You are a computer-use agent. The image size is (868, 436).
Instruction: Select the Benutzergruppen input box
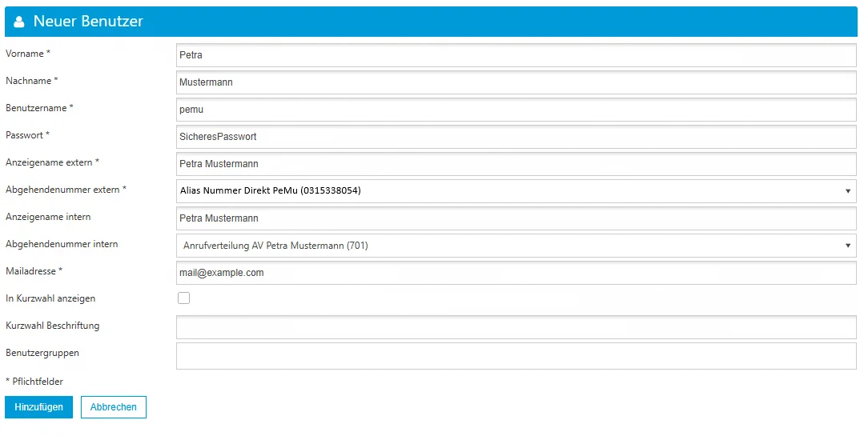[x=516, y=356]
